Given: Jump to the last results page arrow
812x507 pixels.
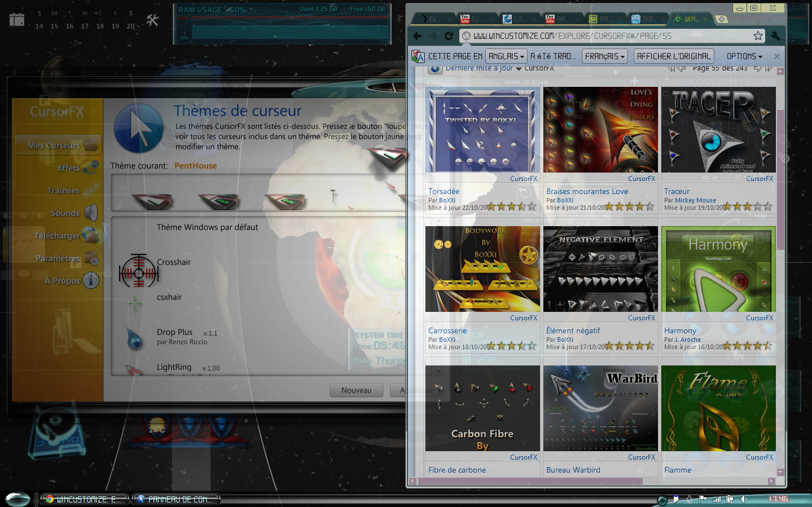Looking at the screenshot, I should [x=769, y=68].
